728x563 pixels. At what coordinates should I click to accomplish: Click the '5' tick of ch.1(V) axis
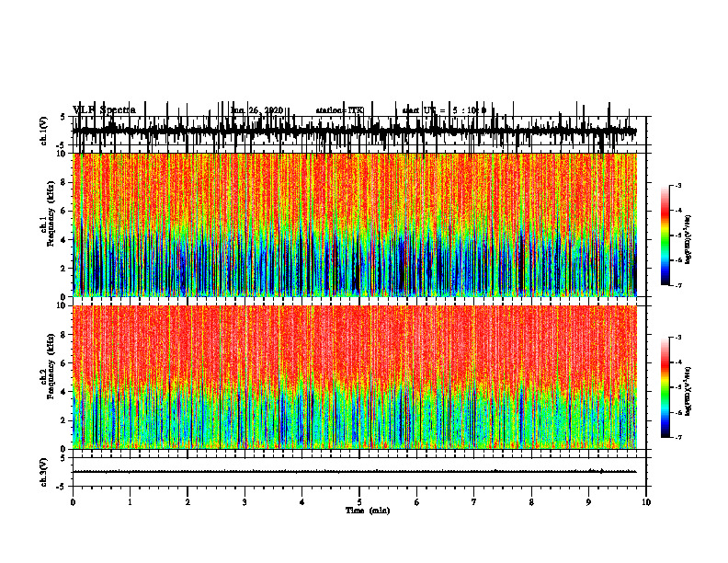point(63,118)
